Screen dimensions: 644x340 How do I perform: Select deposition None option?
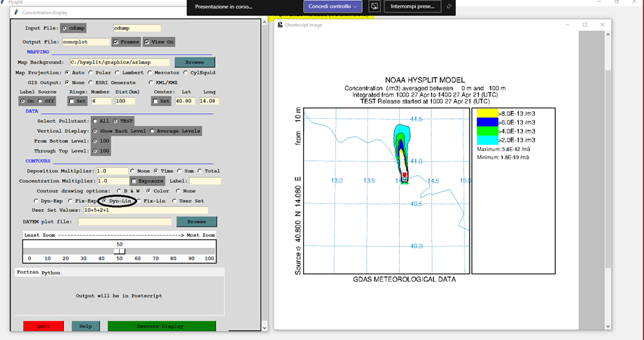click(x=132, y=171)
